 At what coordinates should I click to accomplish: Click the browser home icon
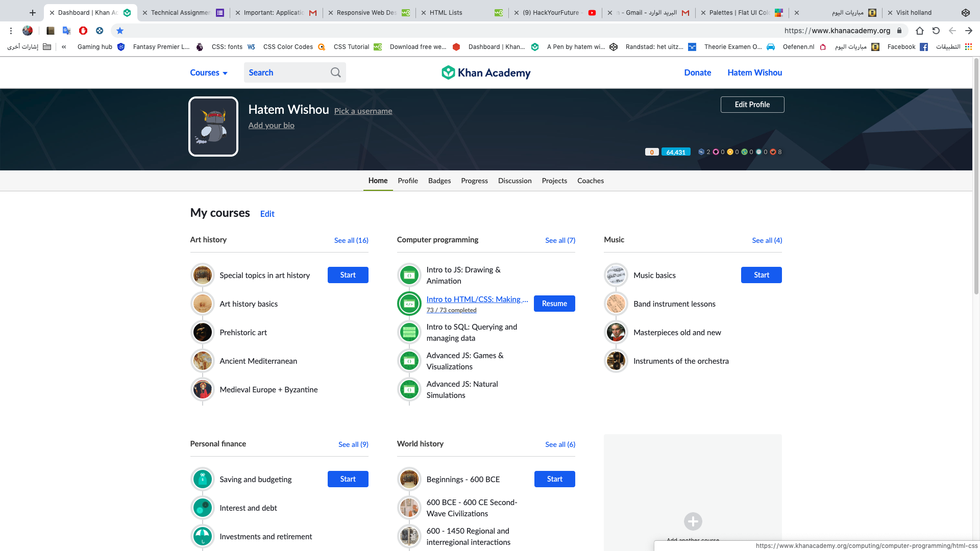coord(920,31)
